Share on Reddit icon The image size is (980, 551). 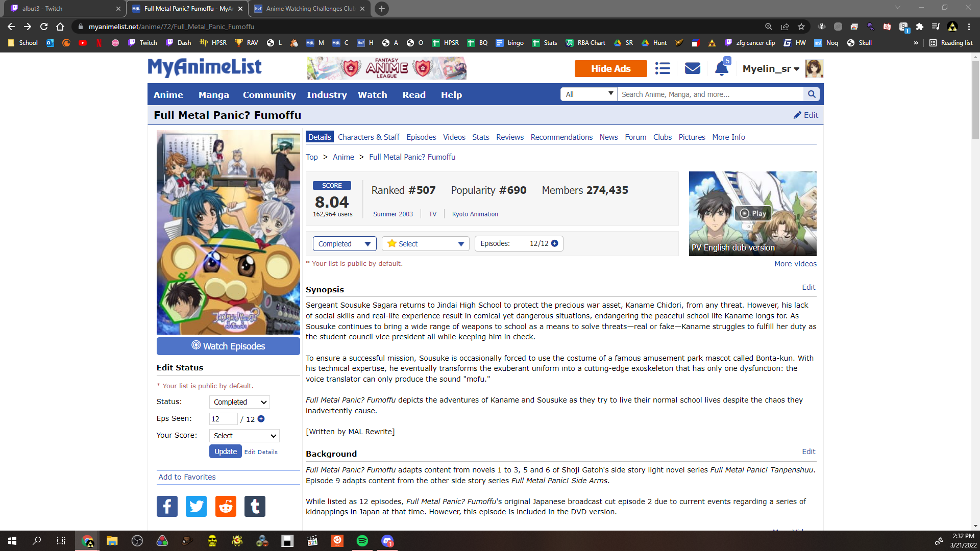point(226,506)
